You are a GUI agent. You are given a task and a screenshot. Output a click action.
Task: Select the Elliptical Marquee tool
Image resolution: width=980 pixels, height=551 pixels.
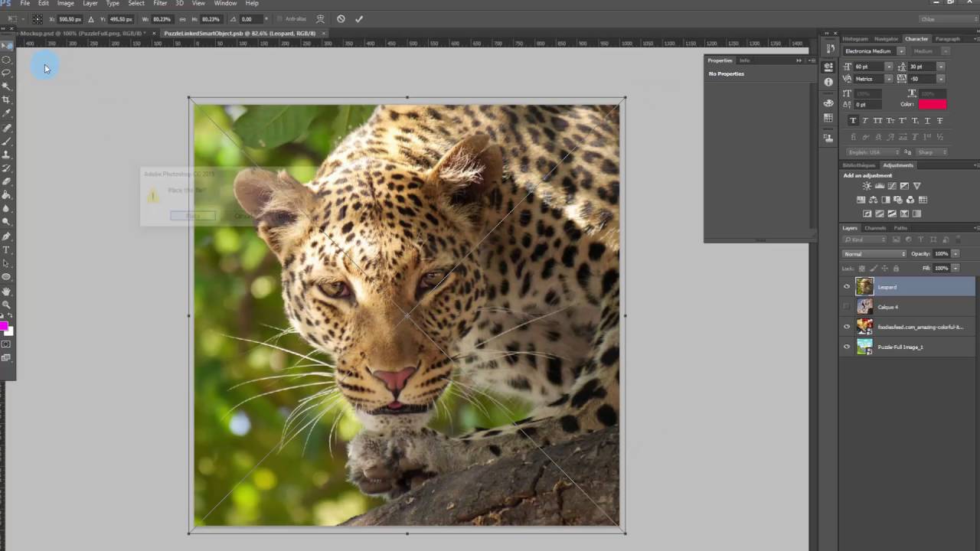click(x=6, y=59)
